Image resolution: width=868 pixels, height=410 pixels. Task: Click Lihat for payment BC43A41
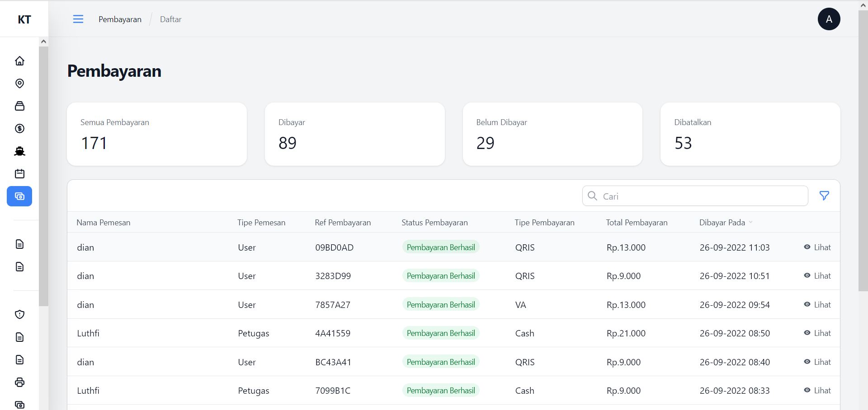pyautogui.click(x=817, y=362)
